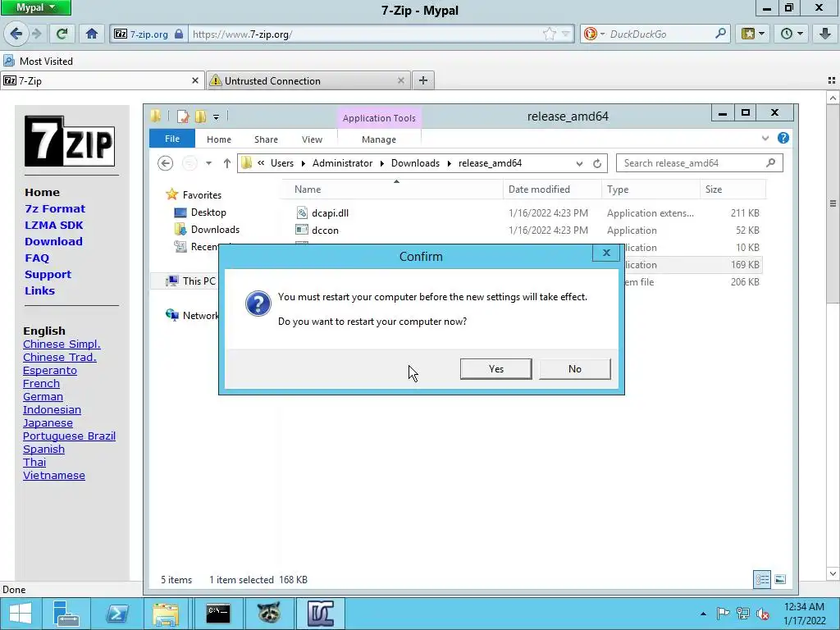Open the downloads arrow button
The width and height of the screenshot is (840, 630).
(x=825, y=34)
